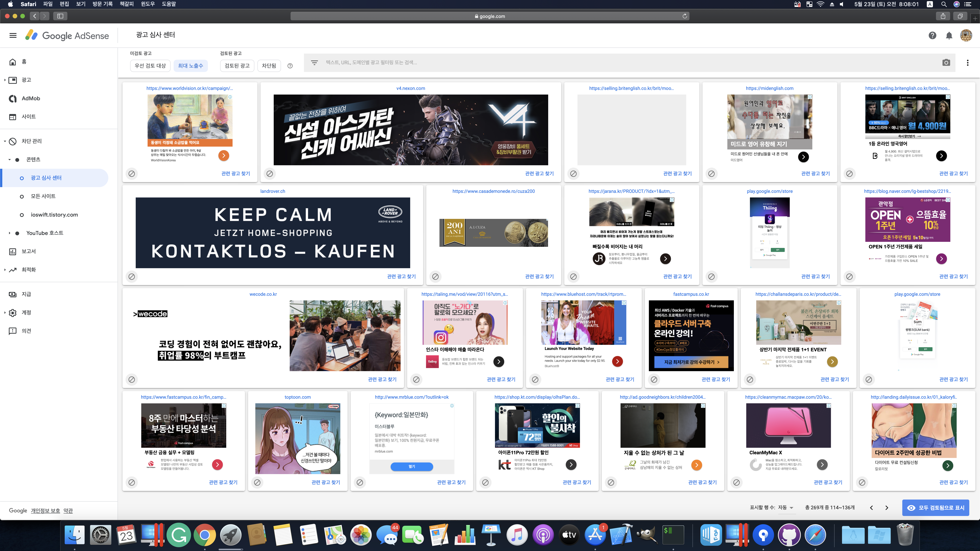Click the filter icon in search bar
The width and height of the screenshot is (980, 551).
point(314,63)
